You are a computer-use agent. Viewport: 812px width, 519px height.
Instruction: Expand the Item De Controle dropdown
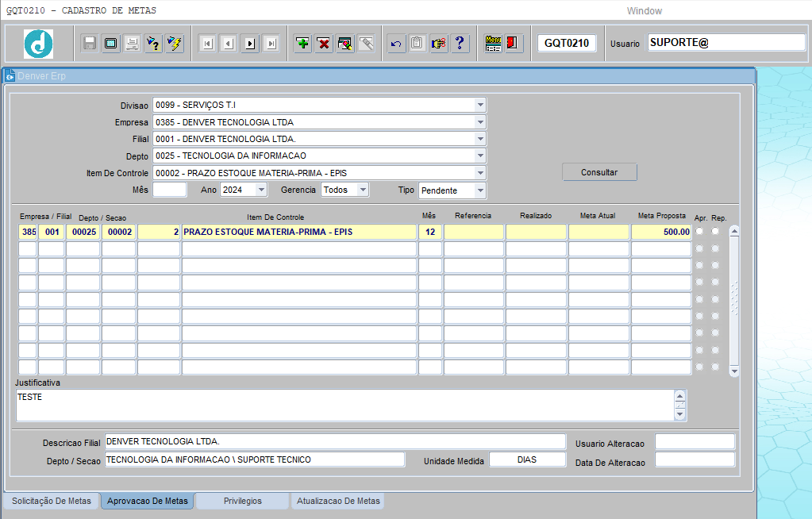480,172
